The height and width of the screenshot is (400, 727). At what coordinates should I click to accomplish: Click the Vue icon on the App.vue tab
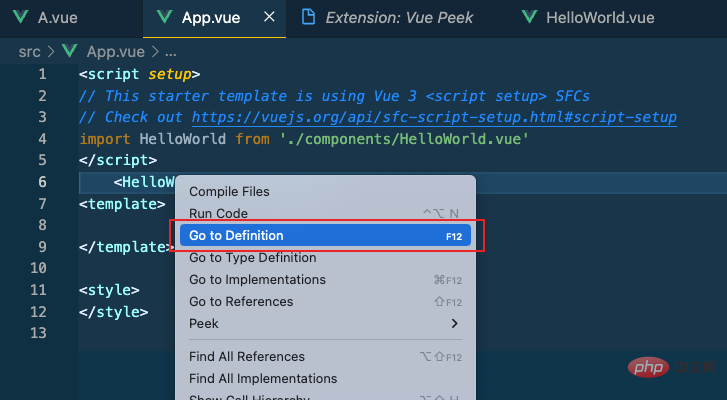pos(164,18)
